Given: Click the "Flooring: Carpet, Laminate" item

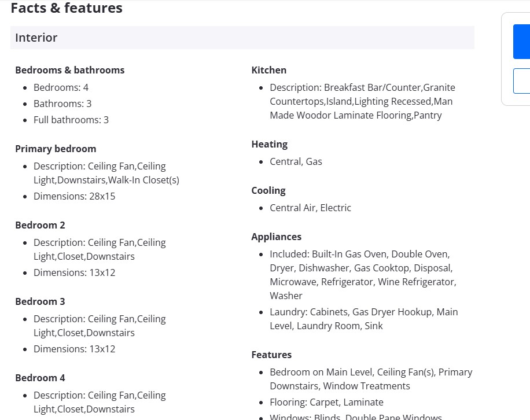Looking at the screenshot, I should pos(326,402).
